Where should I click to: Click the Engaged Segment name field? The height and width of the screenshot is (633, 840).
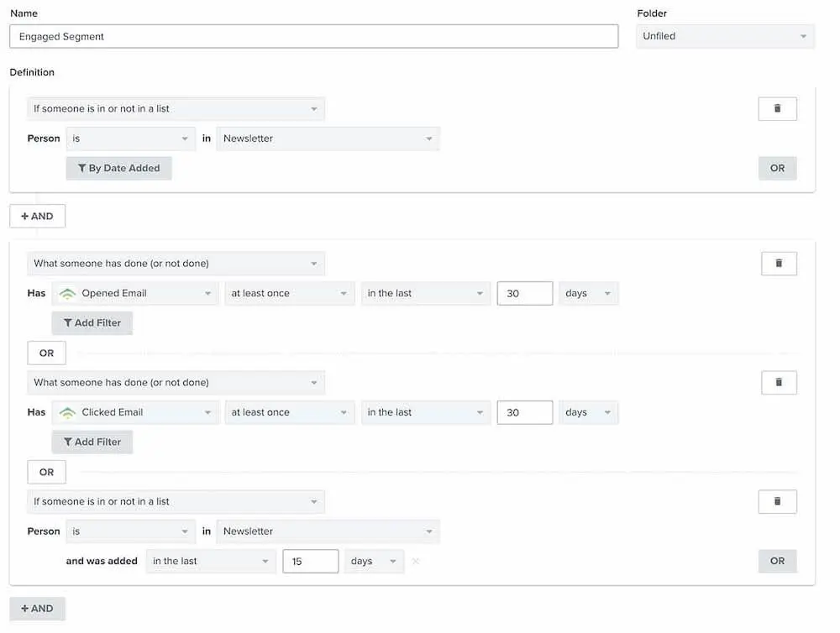tap(313, 37)
